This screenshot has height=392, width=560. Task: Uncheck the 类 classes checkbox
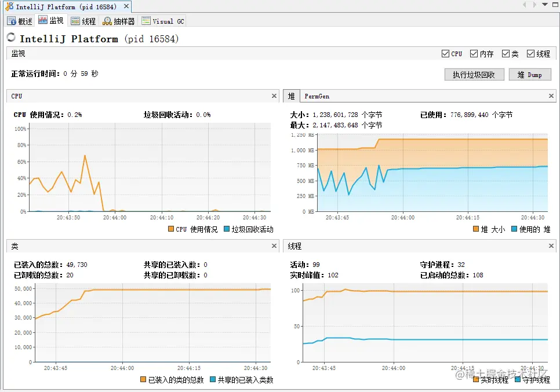[x=506, y=53]
